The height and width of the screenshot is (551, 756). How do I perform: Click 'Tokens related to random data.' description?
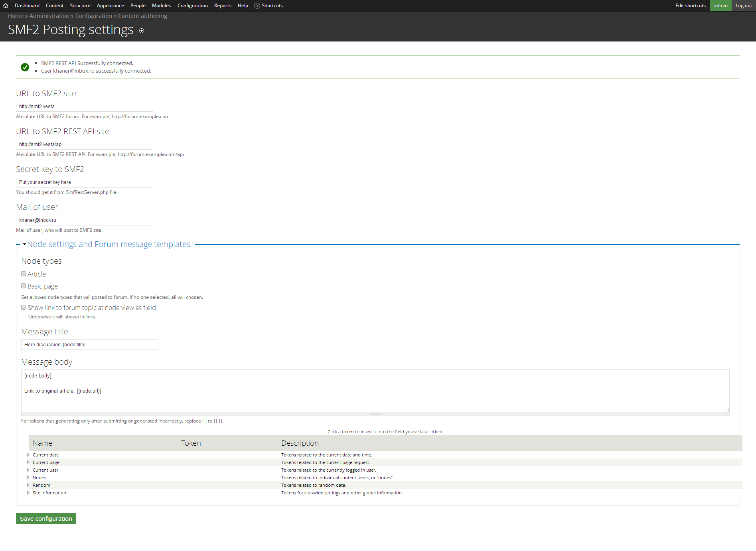pyautogui.click(x=314, y=485)
